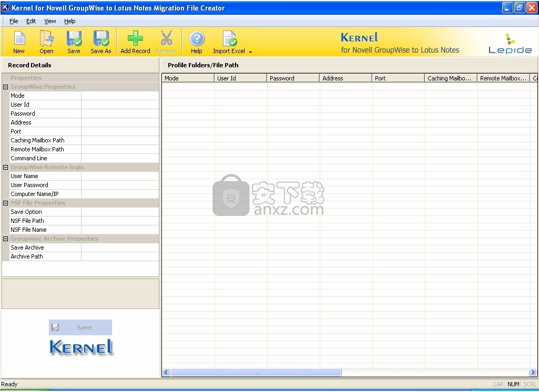Collapse the Groupwise Archive Properties group
Viewport: 539px width, 392px height.
point(5,239)
